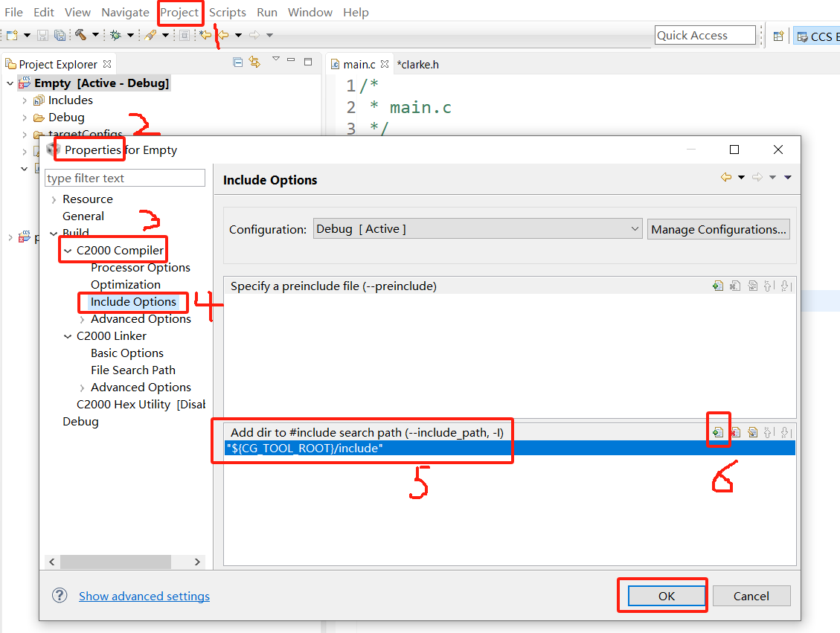Switch to the clarke.h editor tab
Screen dimensions: 840x633
tap(417, 64)
